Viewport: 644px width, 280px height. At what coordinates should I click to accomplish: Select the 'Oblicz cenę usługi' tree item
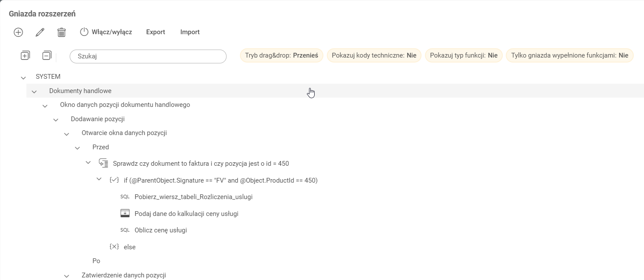(161, 230)
